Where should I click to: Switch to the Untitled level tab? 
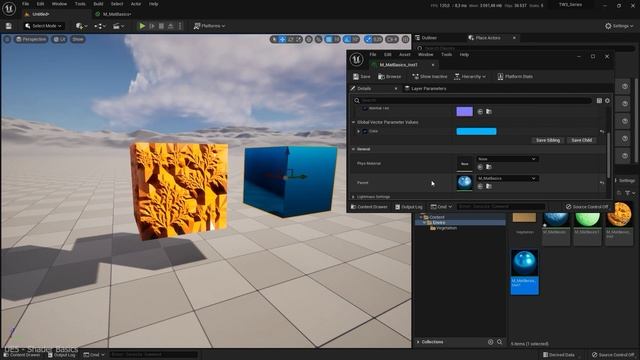pyautogui.click(x=41, y=14)
